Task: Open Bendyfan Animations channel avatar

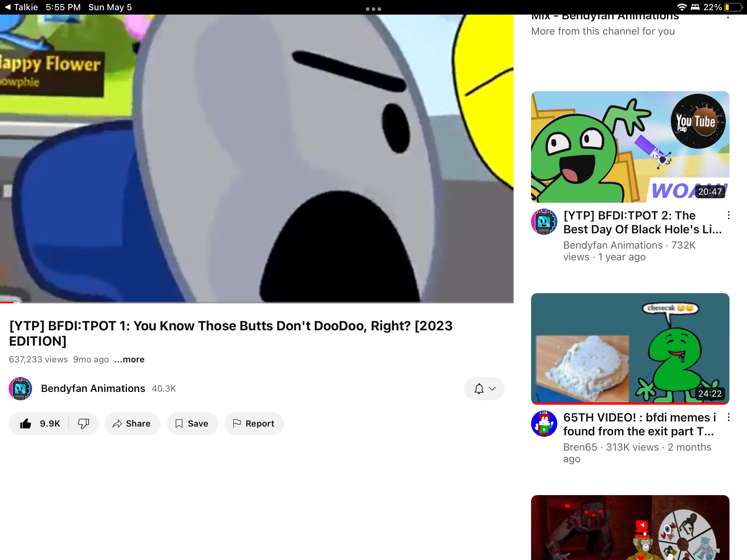Action: point(20,389)
